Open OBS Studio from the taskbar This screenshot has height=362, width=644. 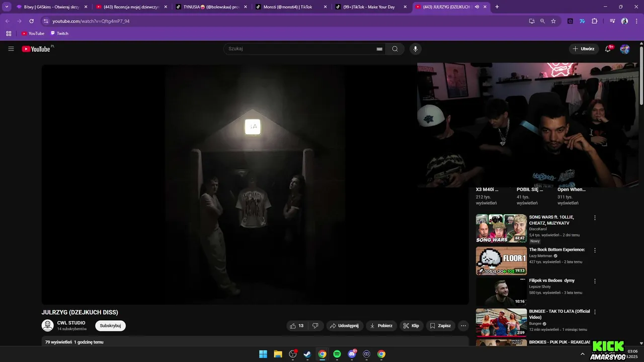click(x=293, y=354)
